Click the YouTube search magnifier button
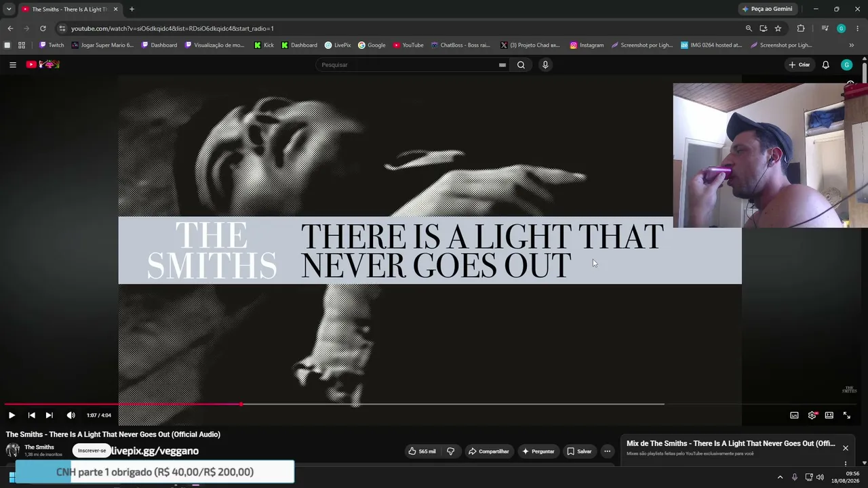This screenshot has width=868, height=488. [x=521, y=65]
